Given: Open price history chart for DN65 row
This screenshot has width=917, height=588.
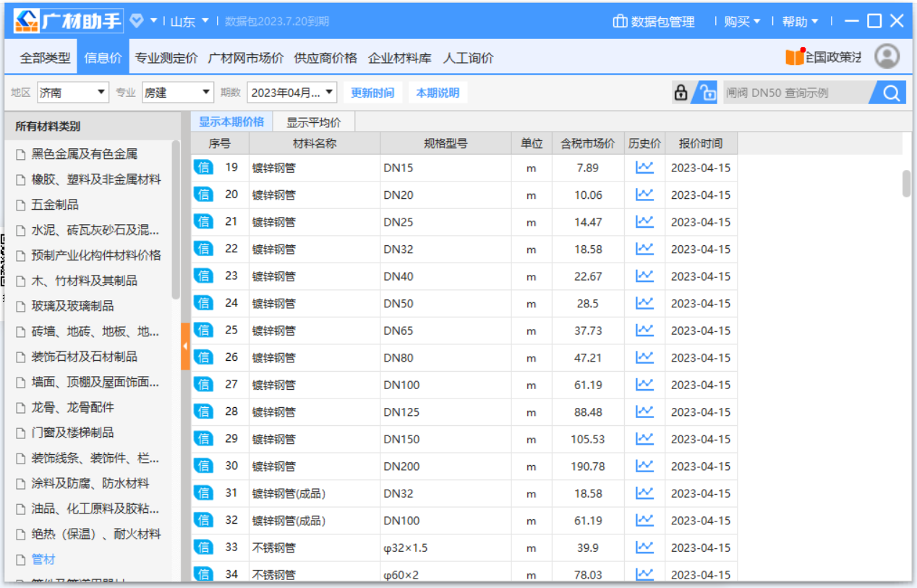Looking at the screenshot, I should pos(644,330).
